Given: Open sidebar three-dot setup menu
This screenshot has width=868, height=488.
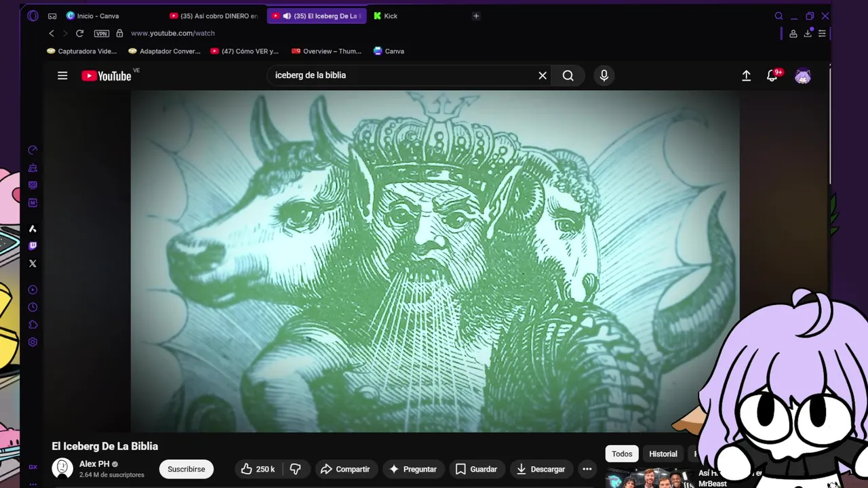Looking at the screenshot, I should (x=33, y=484).
